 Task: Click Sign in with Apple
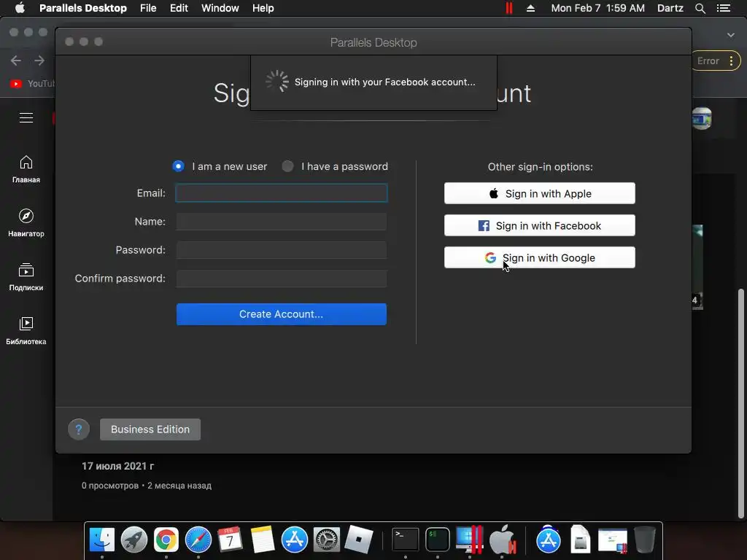[x=540, y=193]
